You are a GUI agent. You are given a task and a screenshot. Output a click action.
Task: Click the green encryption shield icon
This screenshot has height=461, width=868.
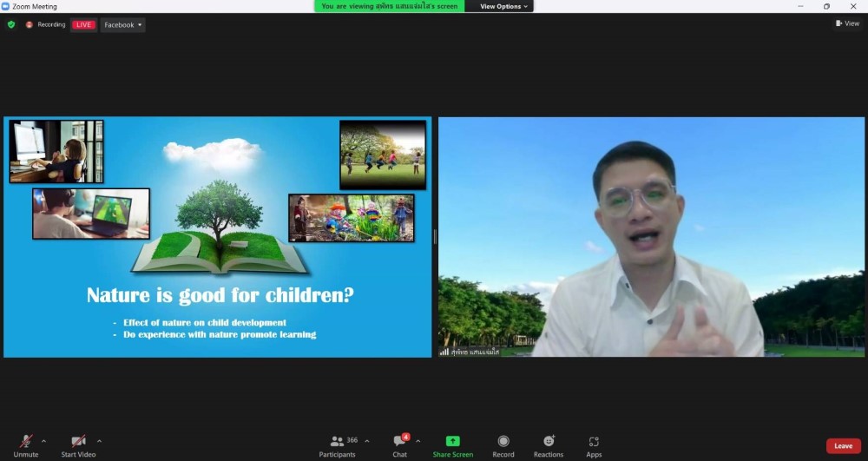tap(11, 24)
